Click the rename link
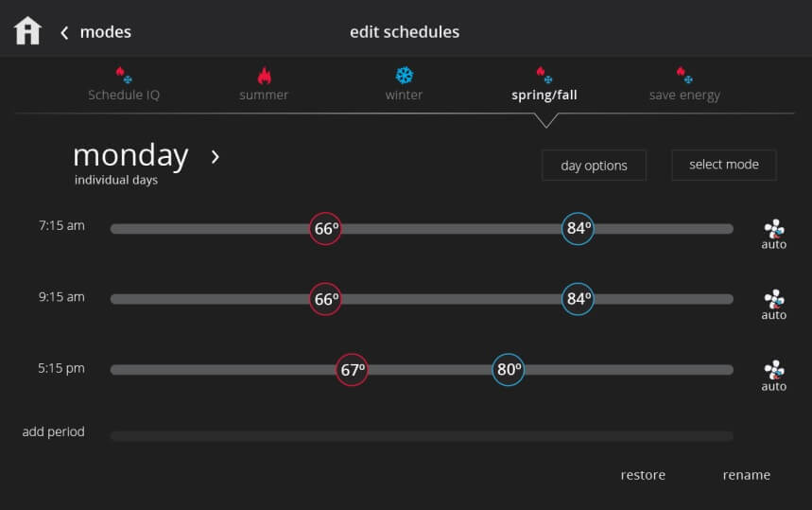Screen dimensions: 812x510 746,475
